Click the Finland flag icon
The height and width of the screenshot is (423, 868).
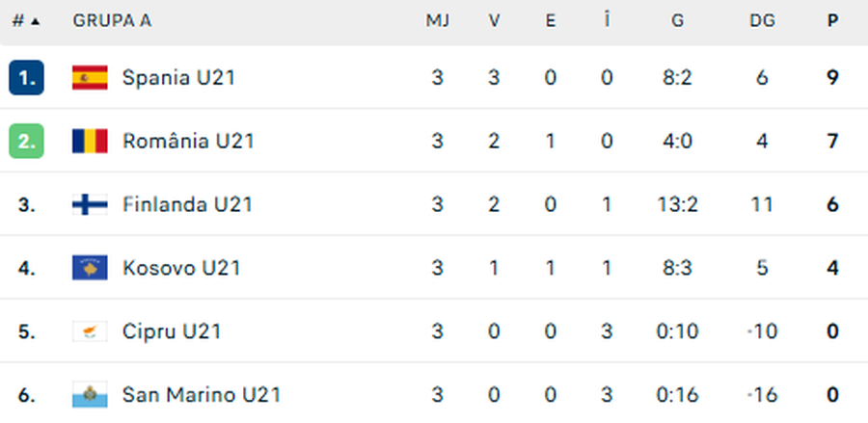90,204
